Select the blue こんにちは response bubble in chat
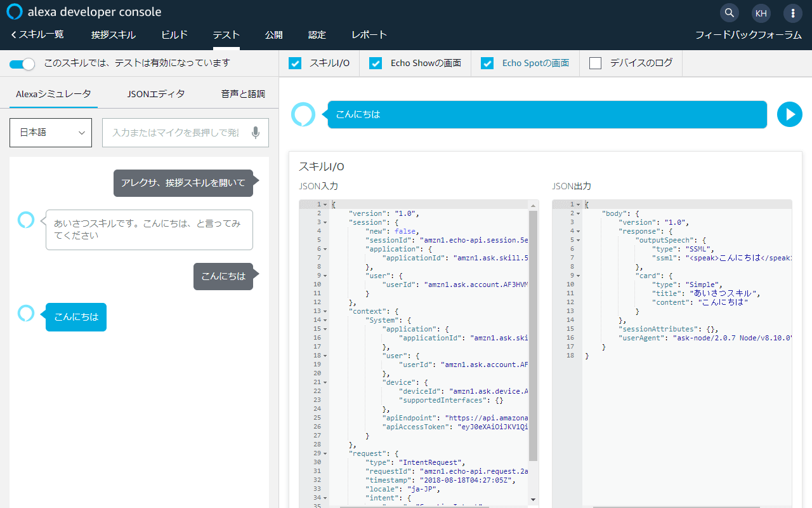The image size is (812, 508). pos(76,317)
